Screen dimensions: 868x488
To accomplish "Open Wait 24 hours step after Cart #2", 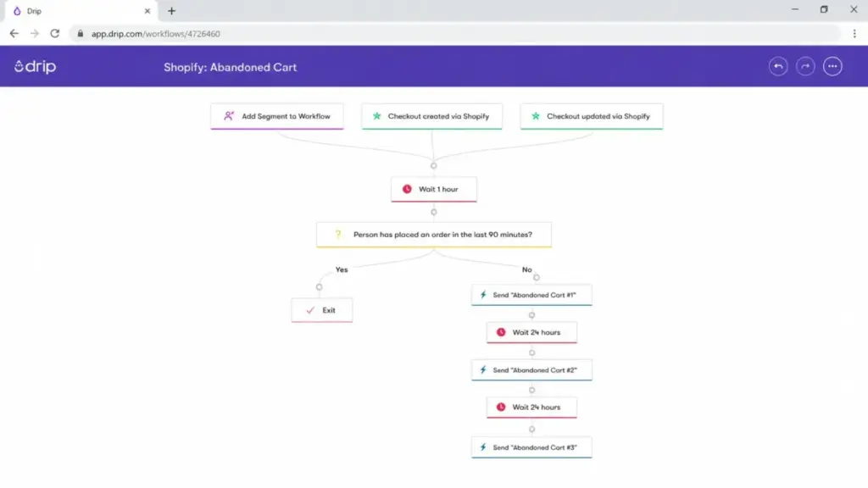I will tap(531, 408).
